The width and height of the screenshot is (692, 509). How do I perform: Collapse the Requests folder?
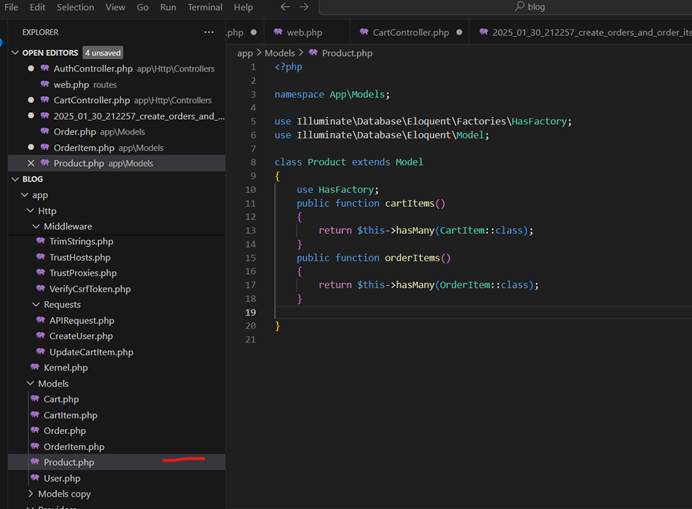[36, 304]
